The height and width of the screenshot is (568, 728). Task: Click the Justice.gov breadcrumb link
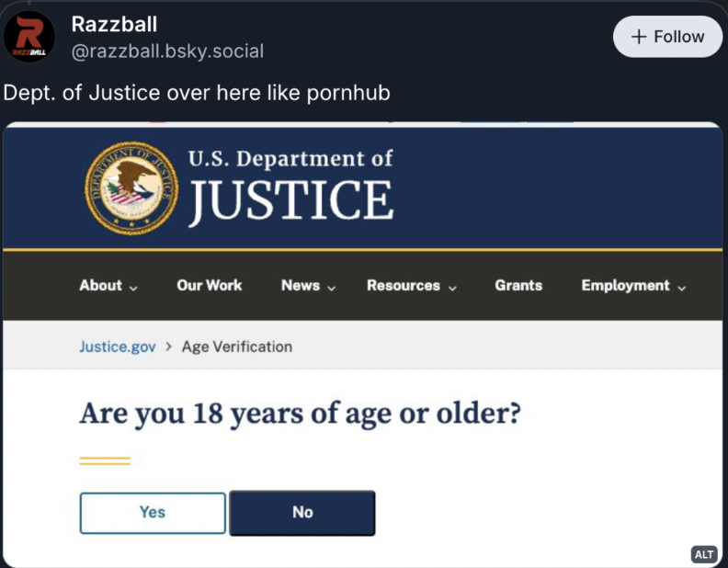click(118, 347)
